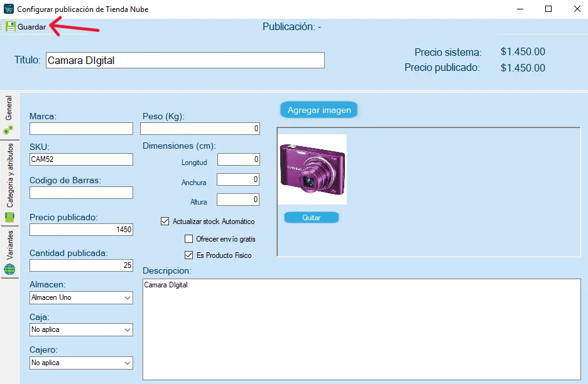Uncheck Es Producto Fisico checkbox
Image resolution: width=588 pixels, height=384 pixels.
(x=189, y=255)
